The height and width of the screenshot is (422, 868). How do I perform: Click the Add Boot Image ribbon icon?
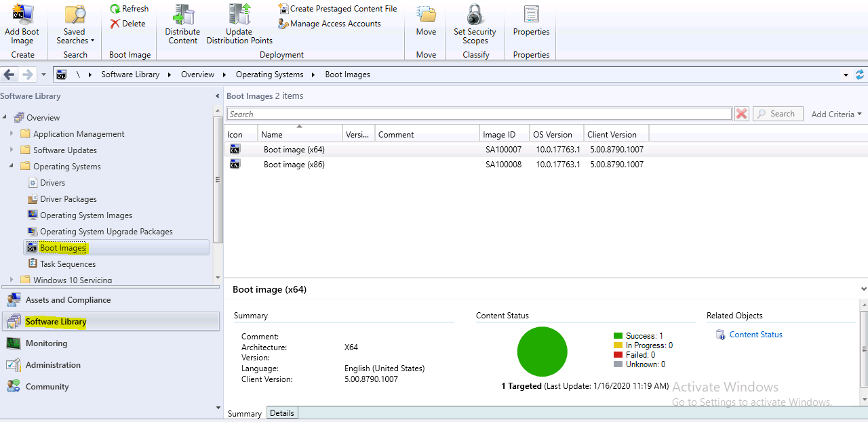tap(22, 14)
